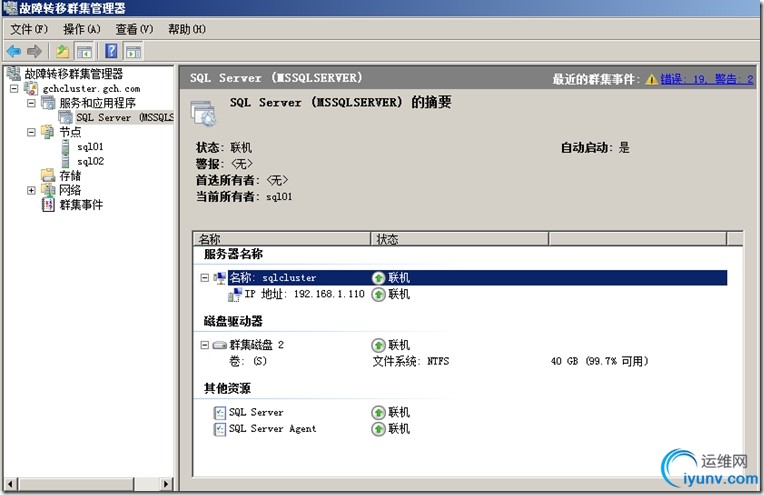Click the sql01 server node icon

tap(66, 146)
